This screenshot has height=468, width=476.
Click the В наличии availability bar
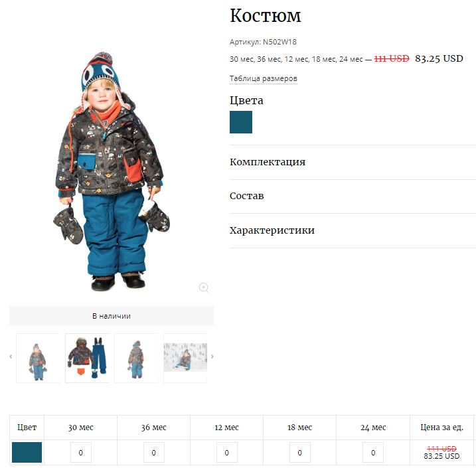[x=112, y=316]
